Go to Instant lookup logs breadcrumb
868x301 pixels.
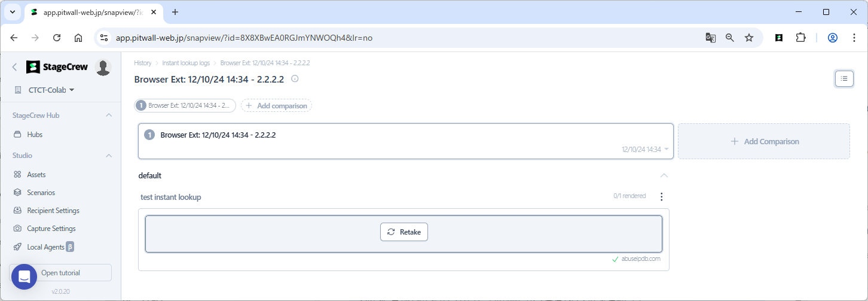pyautogui.click(x=186, y=63)
